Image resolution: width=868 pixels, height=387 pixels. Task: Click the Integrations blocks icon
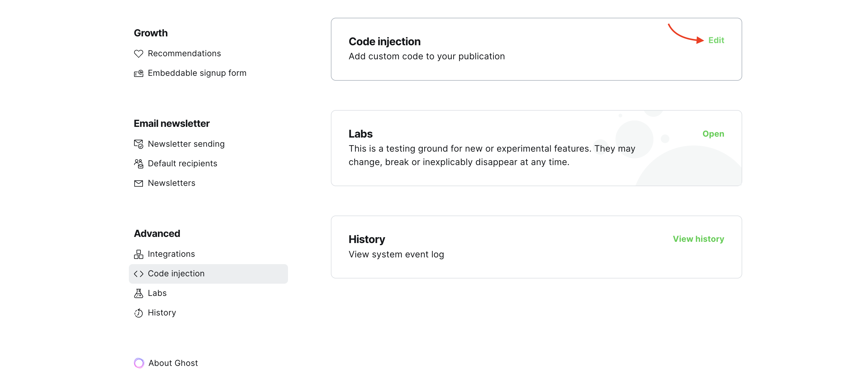click(138, 254)
